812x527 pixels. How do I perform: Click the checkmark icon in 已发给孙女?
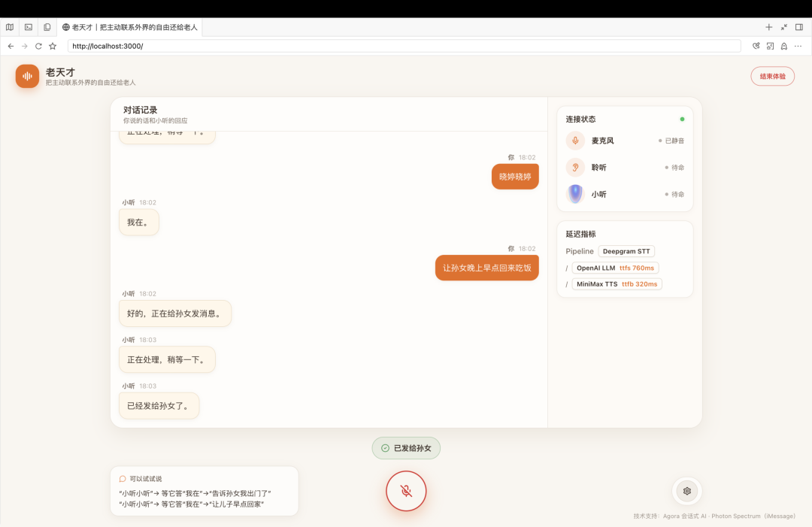click(385, 448)
